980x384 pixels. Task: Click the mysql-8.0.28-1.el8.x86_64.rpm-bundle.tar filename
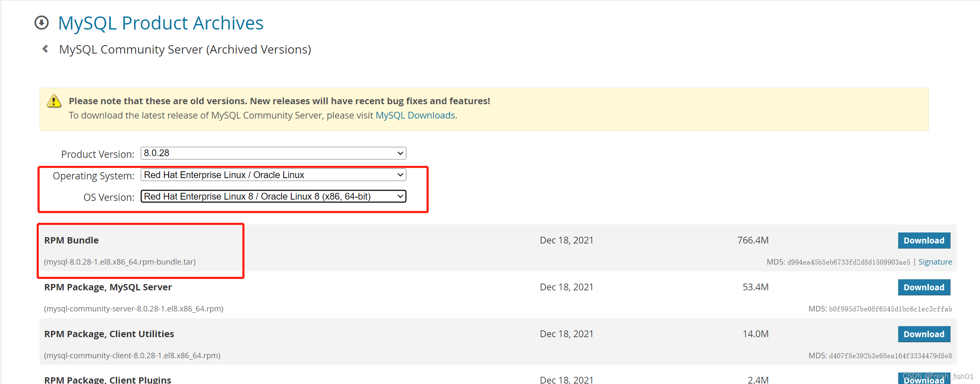[x=120, y=262]
